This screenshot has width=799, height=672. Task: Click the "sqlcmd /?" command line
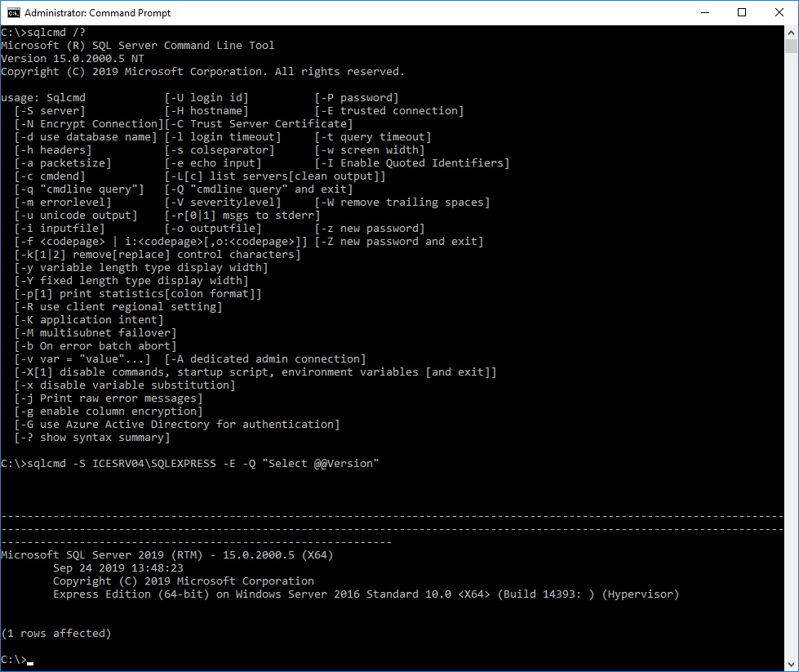point(43,33)
